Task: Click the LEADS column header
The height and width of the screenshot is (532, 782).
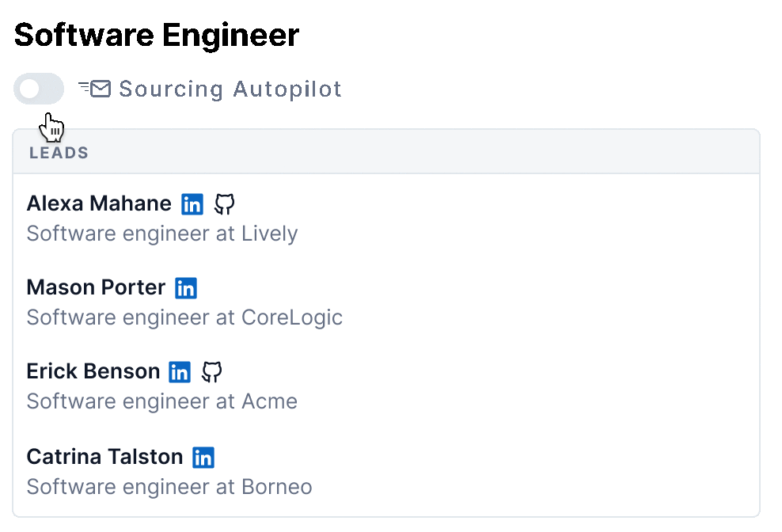Action: pos(59,153)
